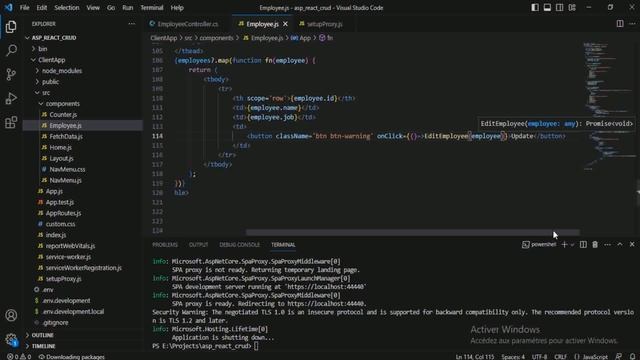Image resolution: width=640 pixels, height=360 pixels.
Task: Open NavMenu.css in the explorer
Action: [x=82, y=169]
